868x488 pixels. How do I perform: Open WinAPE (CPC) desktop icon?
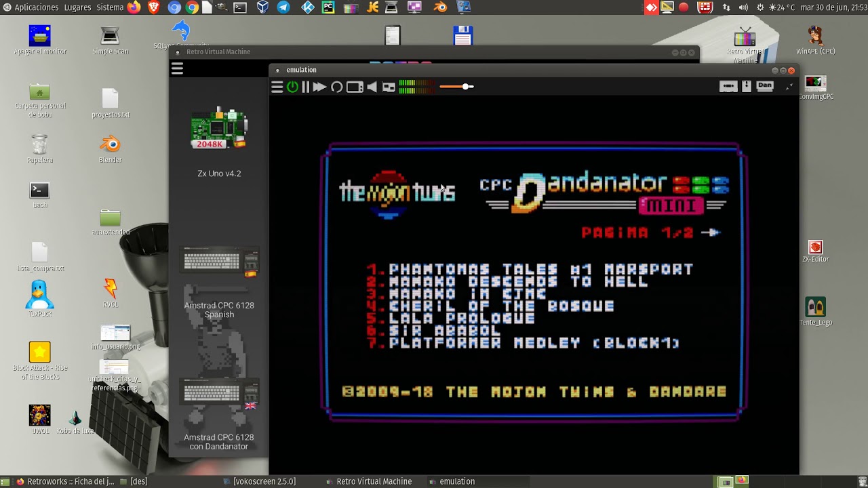815,40
